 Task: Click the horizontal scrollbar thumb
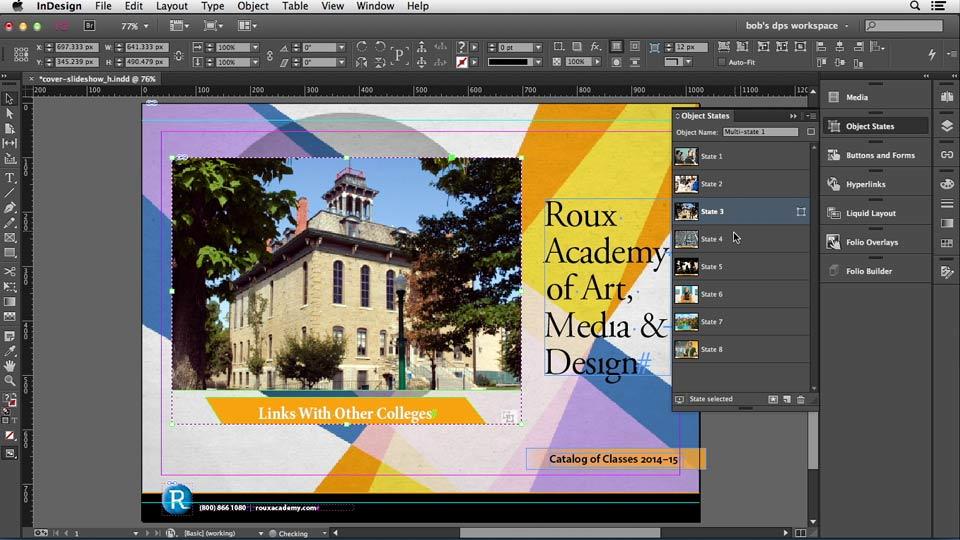coord(560,533)
